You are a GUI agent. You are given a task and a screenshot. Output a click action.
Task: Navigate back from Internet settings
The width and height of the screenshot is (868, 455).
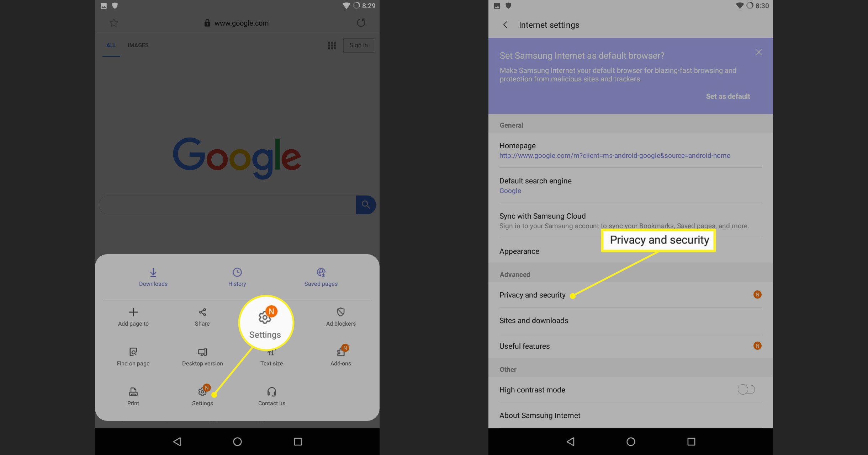(x=504, y=25)
